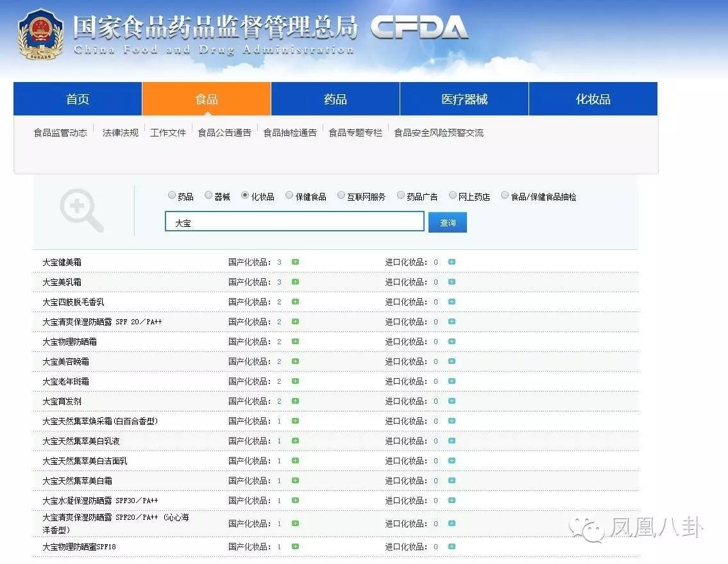Click the 大宝天然集萃美白乳液 result name
Image resolution: width=728 pixels, height=564 pixels.
point(81,441)
